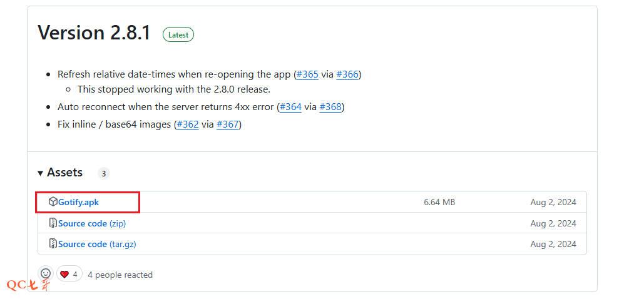Viewport: 644px width, 299px height.
Task: Open pull request link #366
Action: tap(347, 74)
